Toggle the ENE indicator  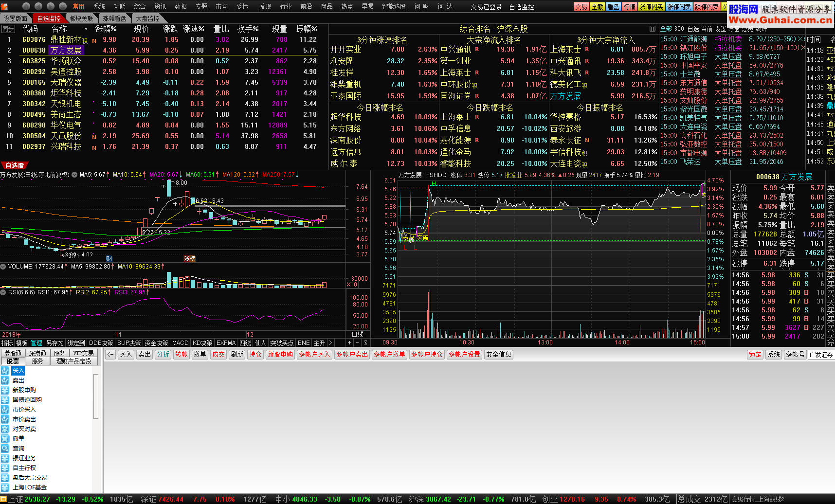coord(304,343)
